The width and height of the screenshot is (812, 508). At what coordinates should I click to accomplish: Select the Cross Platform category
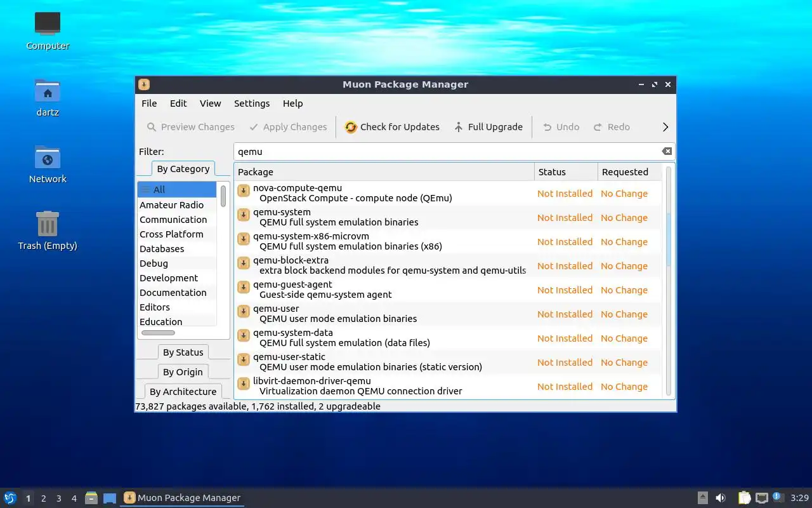click(x=177, y=234)
